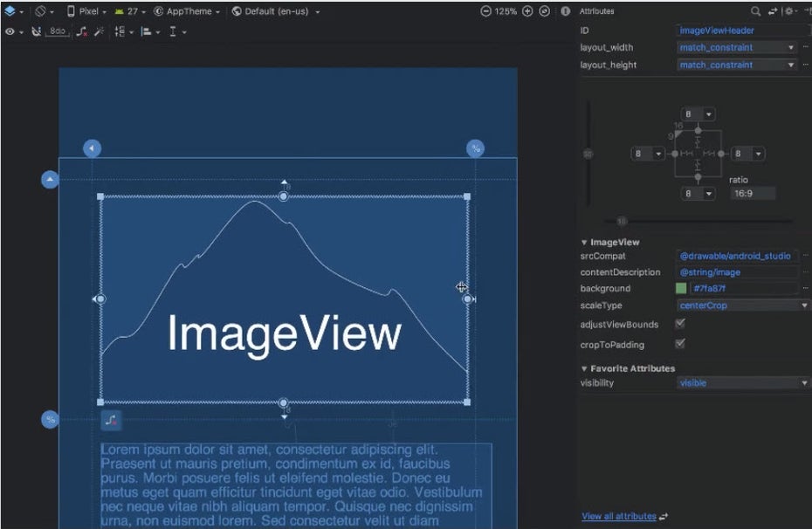Click the zoom out minus icon
This screenshot has width=812, height=529.
coord(485,10)
